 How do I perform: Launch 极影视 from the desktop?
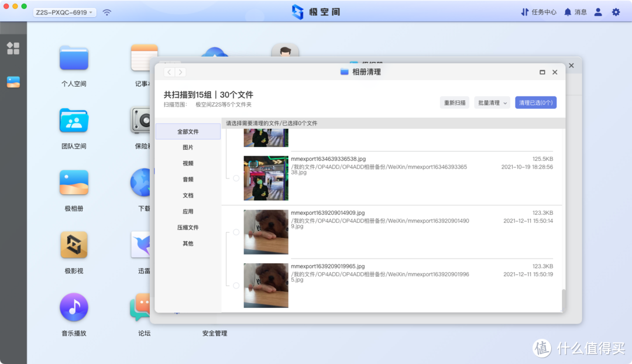pyautogui.click(x=73, y=244)
